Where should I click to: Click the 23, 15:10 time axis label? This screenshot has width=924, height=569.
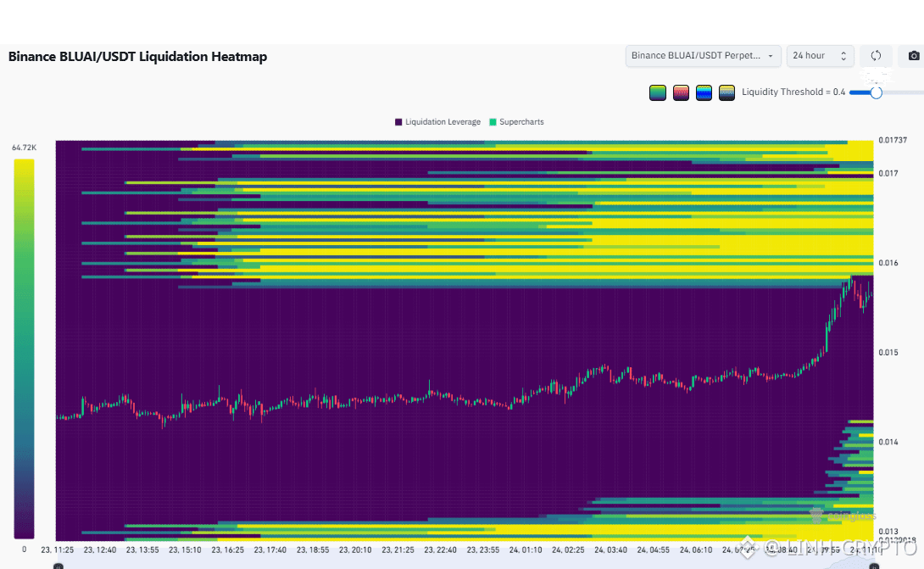pyautogui.click(x=185, y=549)
